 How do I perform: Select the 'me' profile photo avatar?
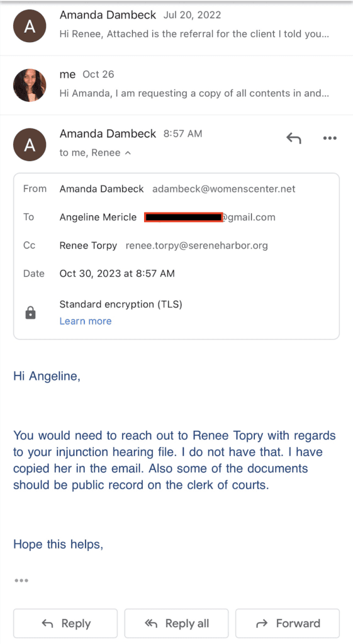[x=30, y=85]
